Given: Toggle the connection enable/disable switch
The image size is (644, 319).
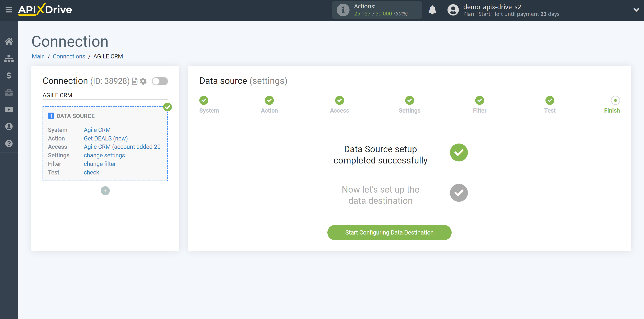Looking at the screenshot, I should [x=160, y=81].
